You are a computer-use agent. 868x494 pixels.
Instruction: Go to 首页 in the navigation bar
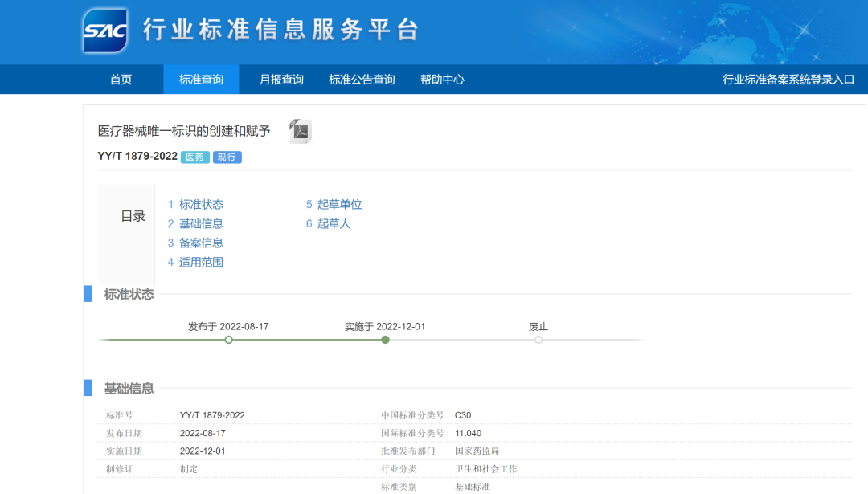[121, 80]
